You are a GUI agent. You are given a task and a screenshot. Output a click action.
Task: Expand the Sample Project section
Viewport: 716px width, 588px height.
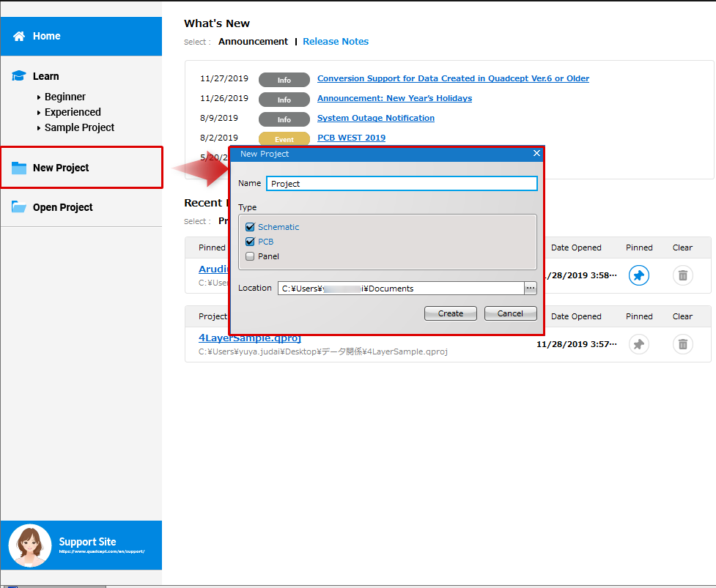point(78,127)
